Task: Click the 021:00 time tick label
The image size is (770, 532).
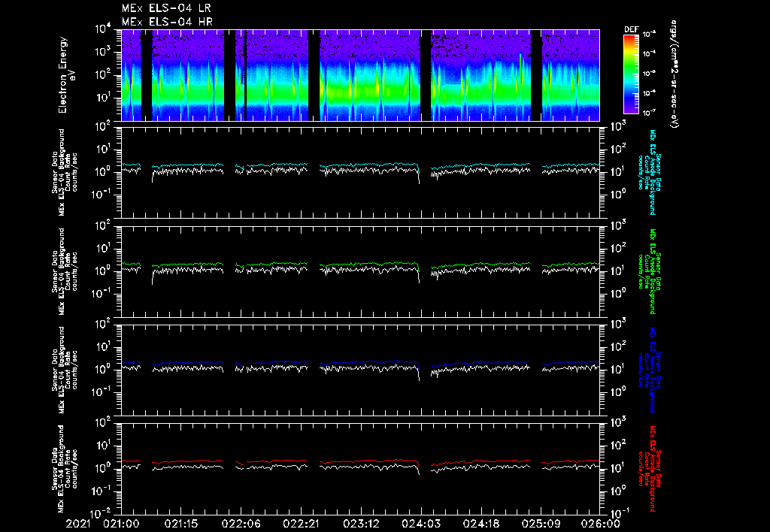Action: pos(121,524)
